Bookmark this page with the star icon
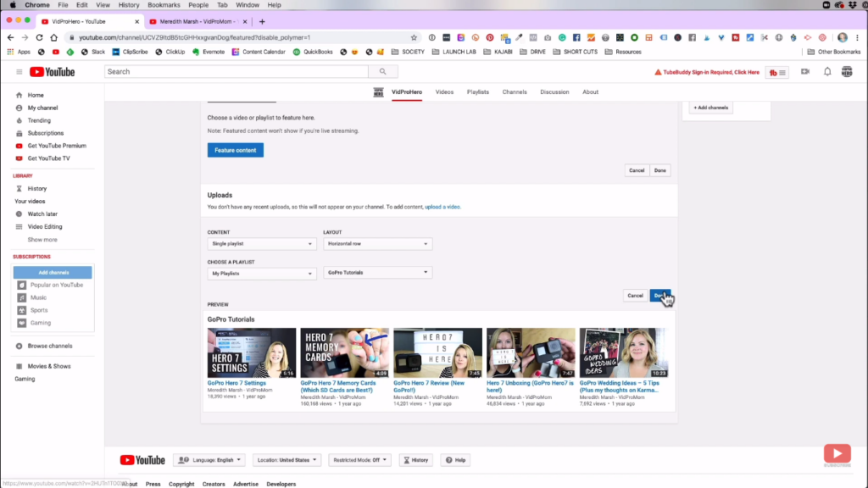 (414, 37)
